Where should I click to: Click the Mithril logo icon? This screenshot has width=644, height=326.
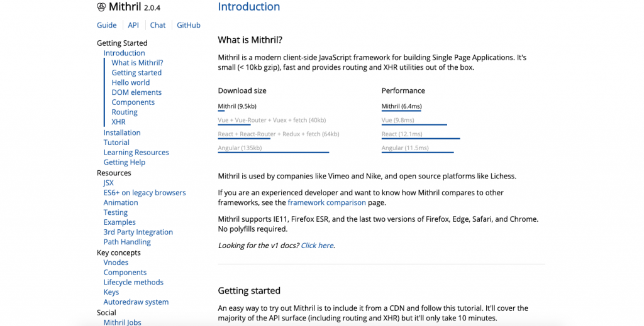[x=101, y=7]
